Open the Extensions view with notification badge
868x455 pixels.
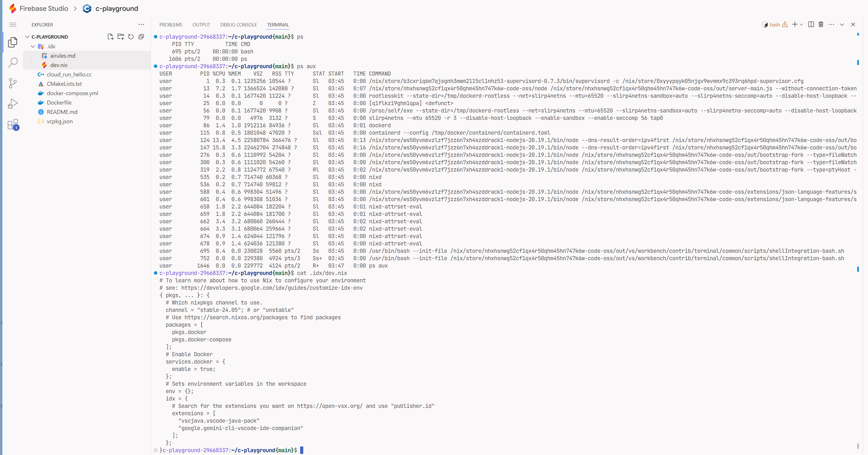pos(13,124)
